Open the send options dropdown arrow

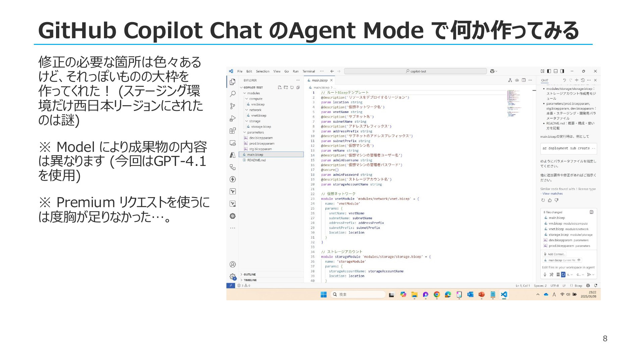(593, 275)
